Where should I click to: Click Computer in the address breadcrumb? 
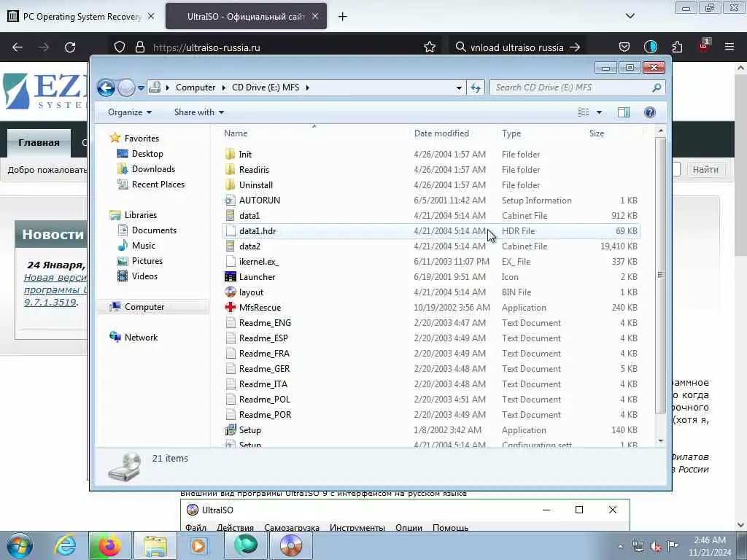196,87
